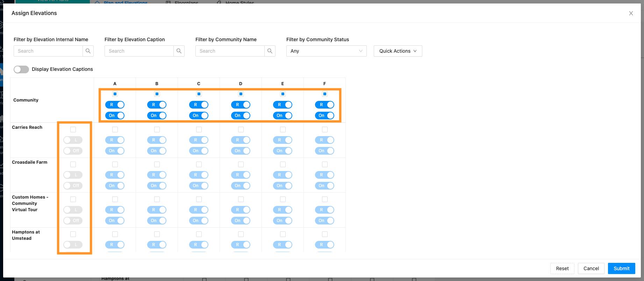
Task: Focus the Elevation Internal Name search field
Action: coord(48,51)
